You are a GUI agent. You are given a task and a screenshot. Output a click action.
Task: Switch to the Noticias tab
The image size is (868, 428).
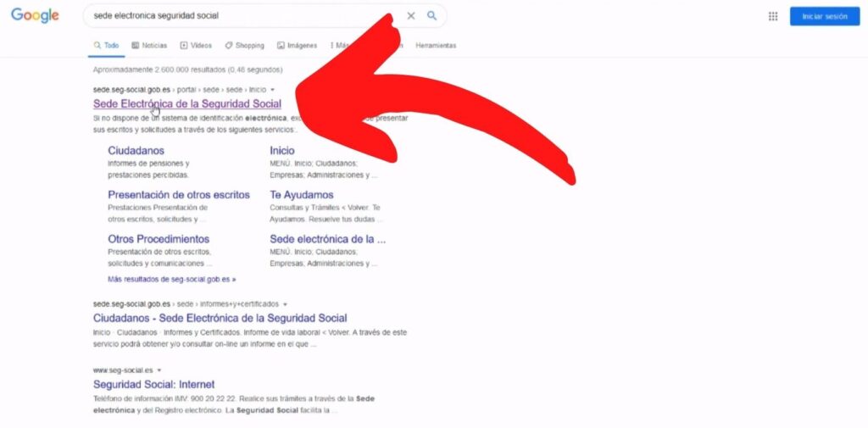(149, 46)
